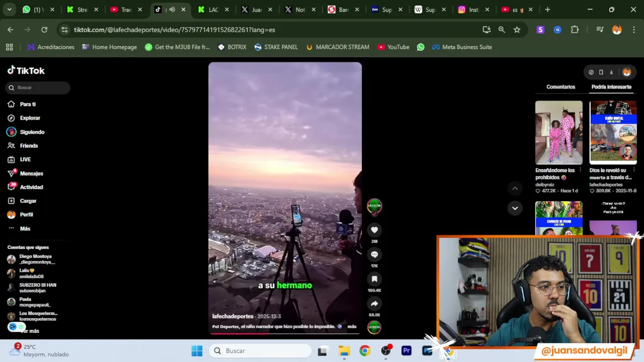Open options for Enseñándome los prohibidos video

pyautogui.click(x=580, y=170)
